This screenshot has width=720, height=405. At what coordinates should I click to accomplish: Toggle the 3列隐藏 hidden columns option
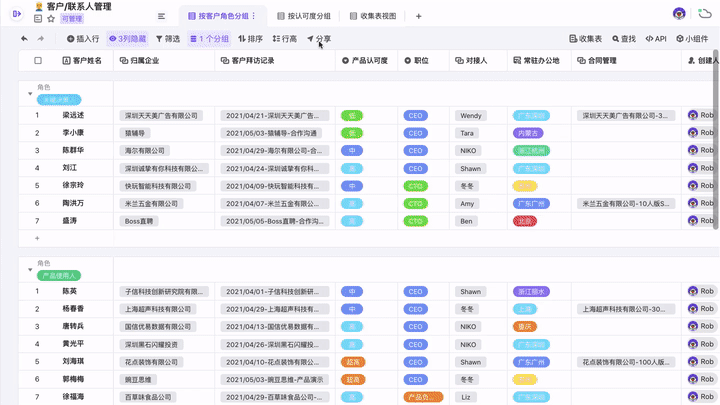click(127, 39)
